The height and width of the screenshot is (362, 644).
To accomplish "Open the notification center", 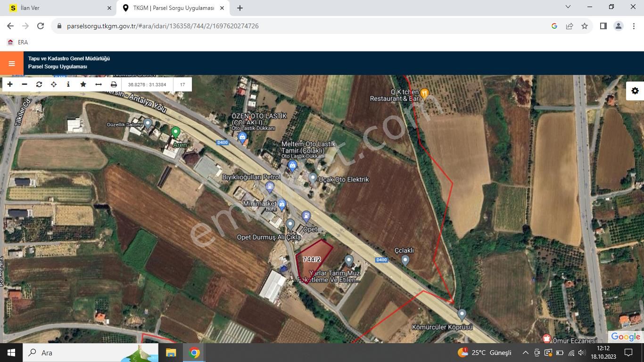I will point(628,353).
